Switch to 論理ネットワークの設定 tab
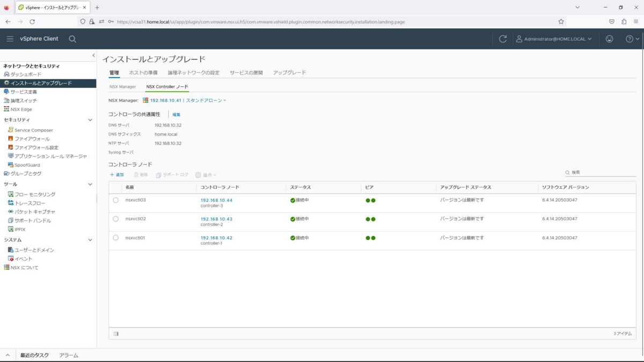Image resolution: width=644 pixels, height=362 pixels. point(194,72)
